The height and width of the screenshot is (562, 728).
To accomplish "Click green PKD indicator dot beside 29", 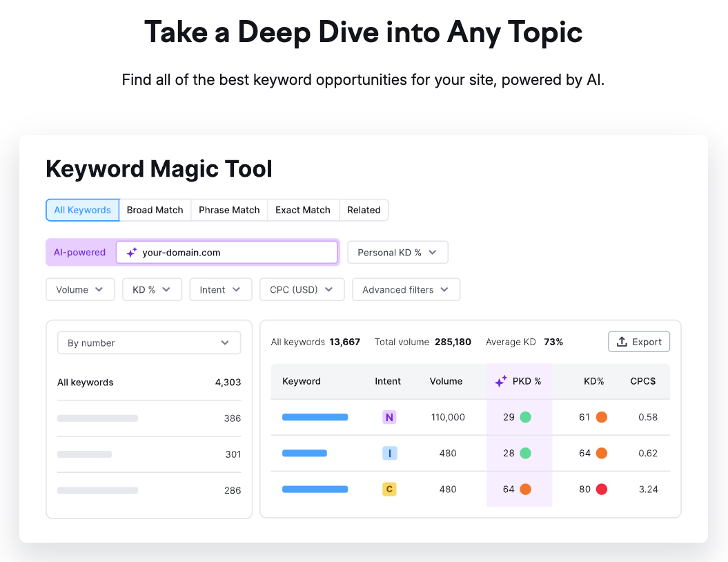I will coord(526,417).
